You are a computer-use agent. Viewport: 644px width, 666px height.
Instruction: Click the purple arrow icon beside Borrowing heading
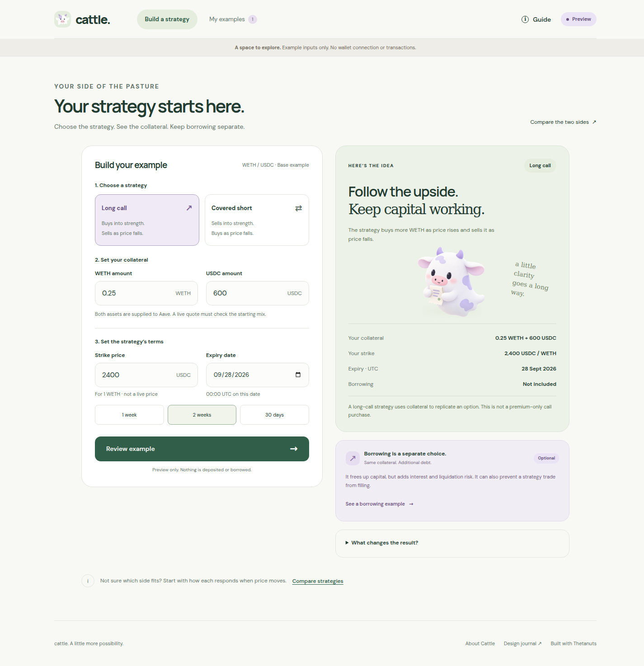pos(353,458)
